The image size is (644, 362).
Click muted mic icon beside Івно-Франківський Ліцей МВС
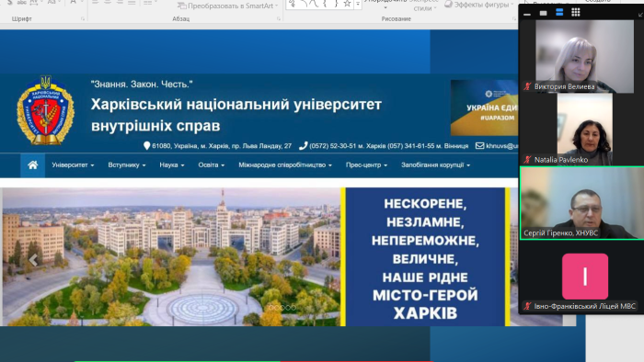tap(527, 306)
